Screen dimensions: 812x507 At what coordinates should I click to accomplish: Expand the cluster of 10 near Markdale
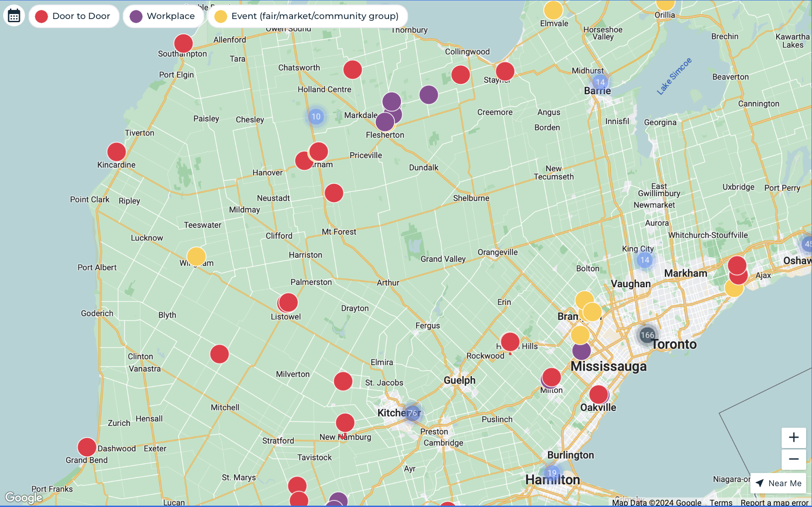click(x=316, y=116)
